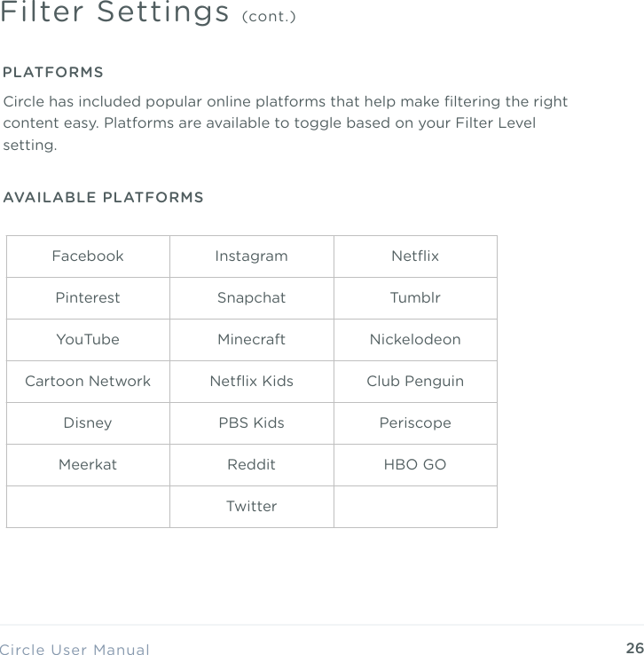Click the Facebook platform cell
This screenshot has height=655, width=644.
(x=88, y=256)
